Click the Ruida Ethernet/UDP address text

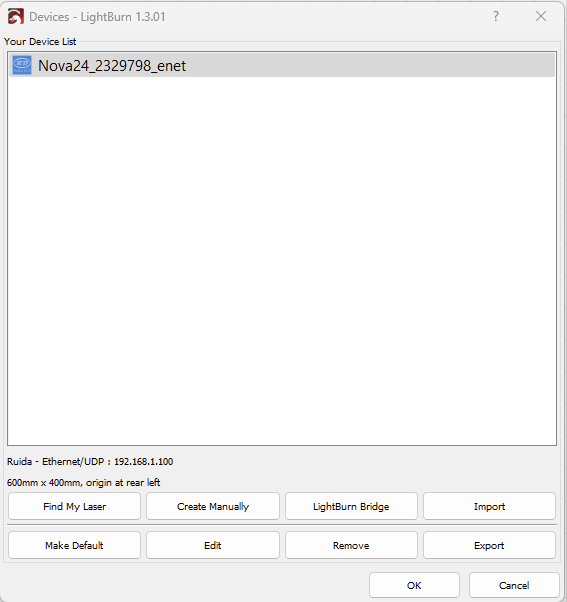[x=90, y=461]
